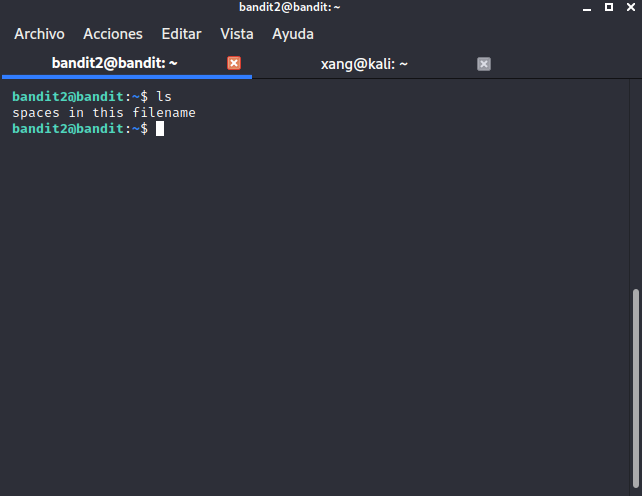Click the first bandit2@bandit prompt line
The height and width of the screenshot is (496, 642).
[x=92, y=97]
